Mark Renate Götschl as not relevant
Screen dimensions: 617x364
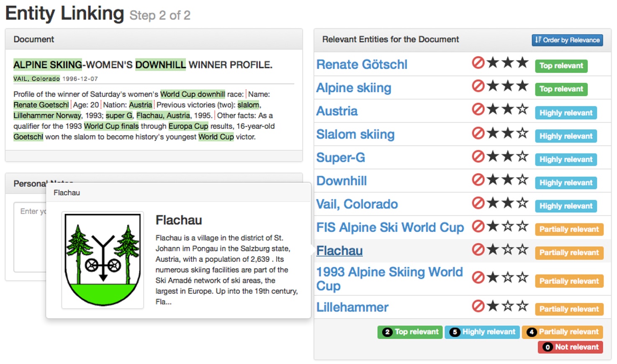(478, 63)
